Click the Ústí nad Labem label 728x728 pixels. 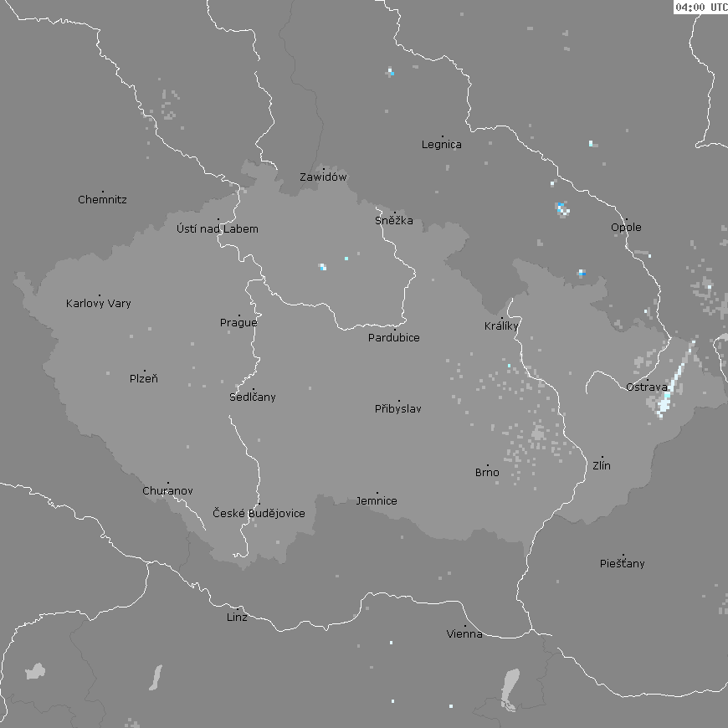point(218,229)
